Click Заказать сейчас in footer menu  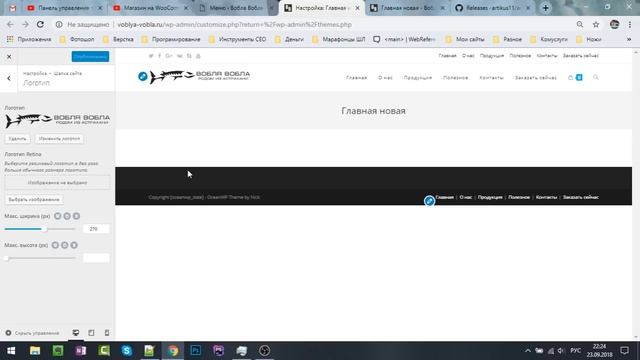click(x=580, y=197)
